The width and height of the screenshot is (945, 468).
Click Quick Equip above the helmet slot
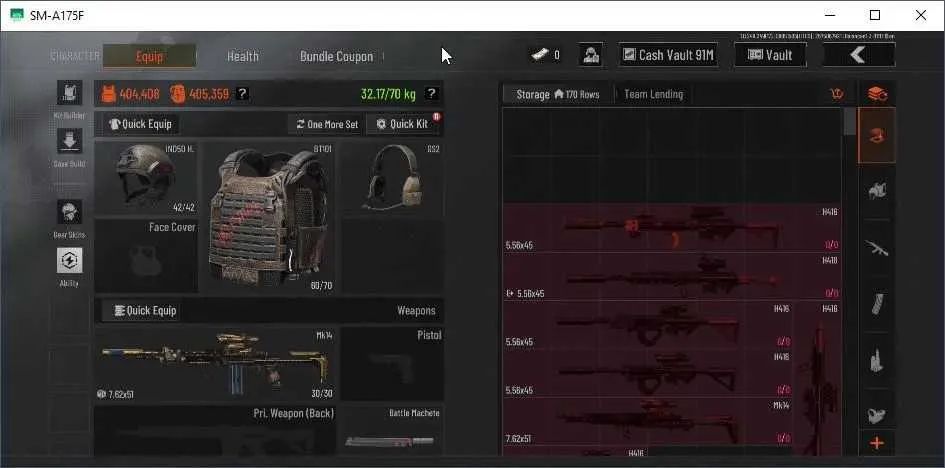pos(140,124)
